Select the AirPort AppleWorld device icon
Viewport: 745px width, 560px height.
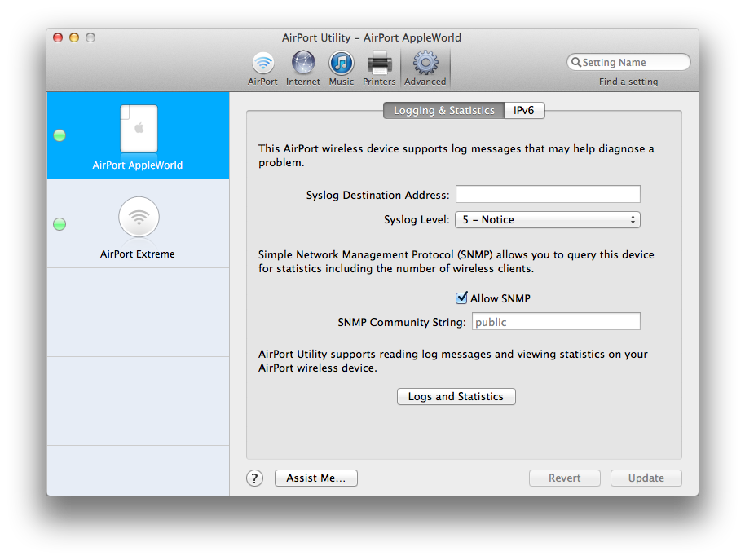139,129
